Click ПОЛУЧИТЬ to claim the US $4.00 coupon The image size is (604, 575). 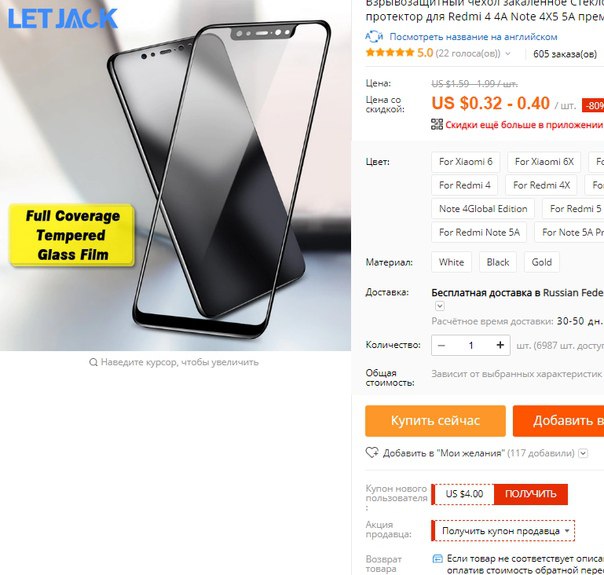[530, 494]
